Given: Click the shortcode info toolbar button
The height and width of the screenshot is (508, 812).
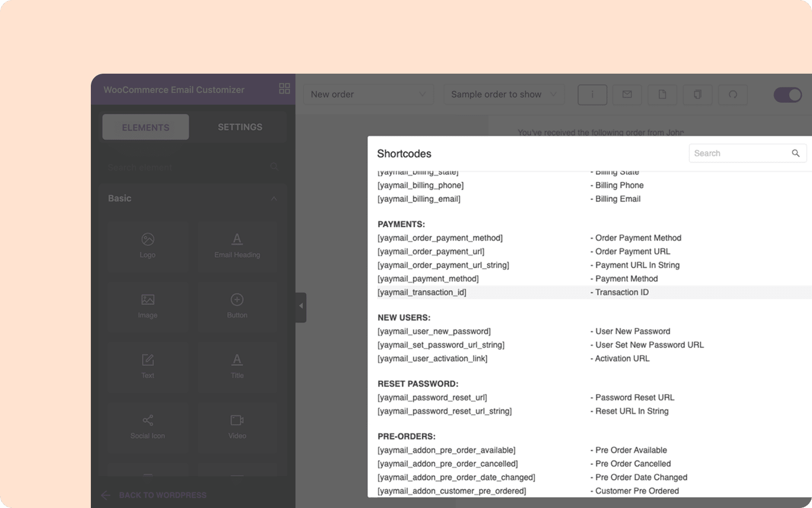Looking at the screenshot, I should 592,94.
